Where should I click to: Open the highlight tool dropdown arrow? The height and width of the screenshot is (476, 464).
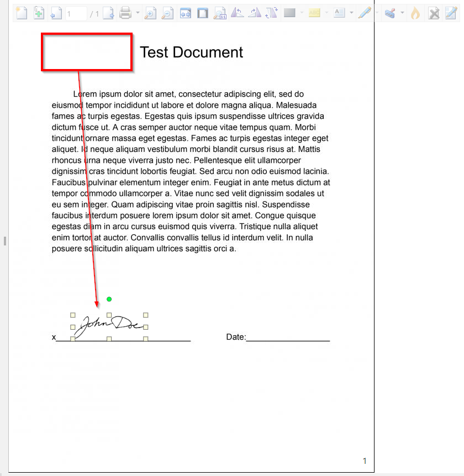[x=327, y=13]
